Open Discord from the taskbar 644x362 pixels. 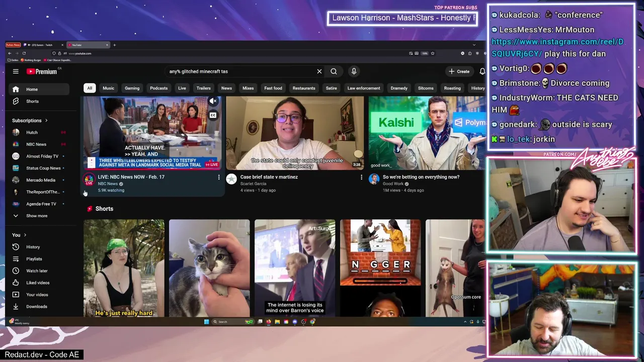tap(295, 322)
